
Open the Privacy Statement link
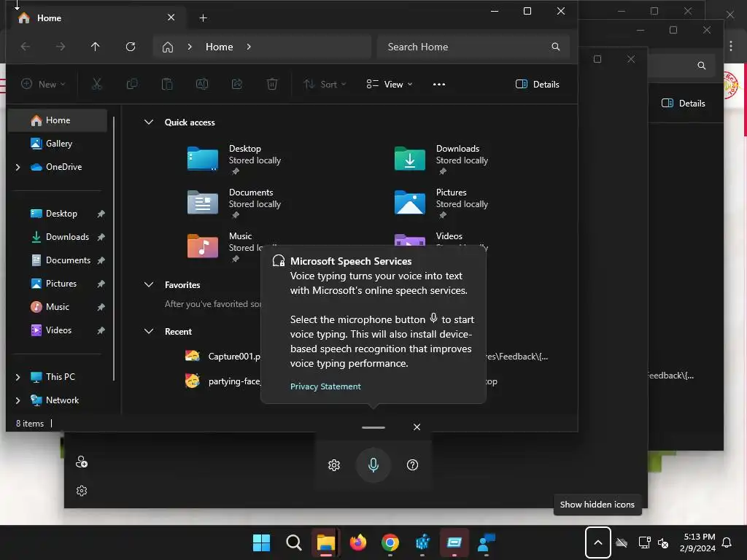[325, 386]
